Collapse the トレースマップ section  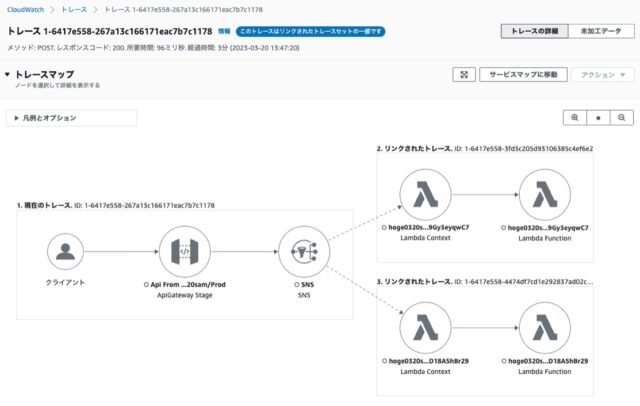pyautogui.click(x=8, y=75)
